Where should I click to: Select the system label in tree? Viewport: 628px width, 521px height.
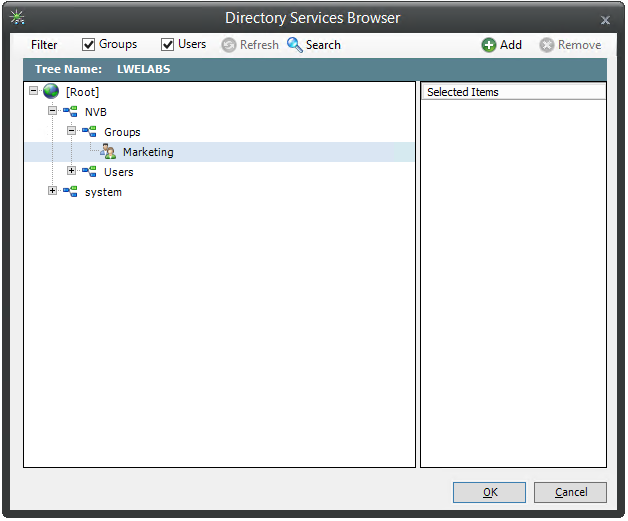[103, 192]
